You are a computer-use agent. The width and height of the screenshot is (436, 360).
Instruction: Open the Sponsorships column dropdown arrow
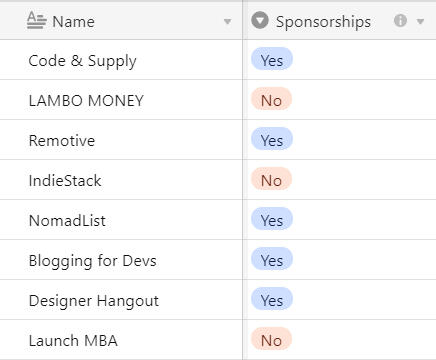click(x=420, y=22)
